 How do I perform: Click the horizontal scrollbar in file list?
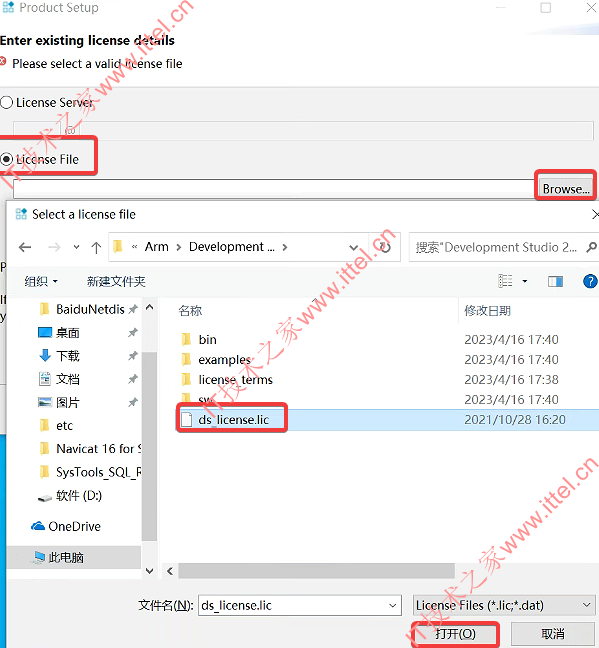316,571
